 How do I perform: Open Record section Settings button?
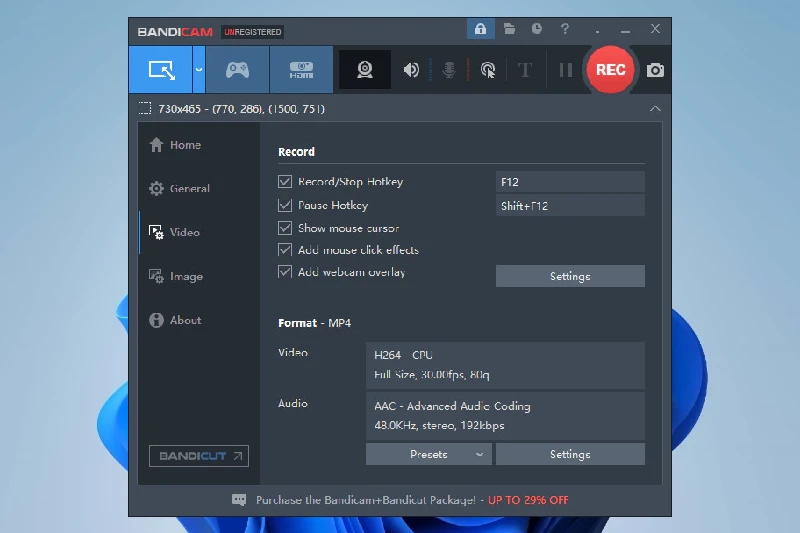570,276
